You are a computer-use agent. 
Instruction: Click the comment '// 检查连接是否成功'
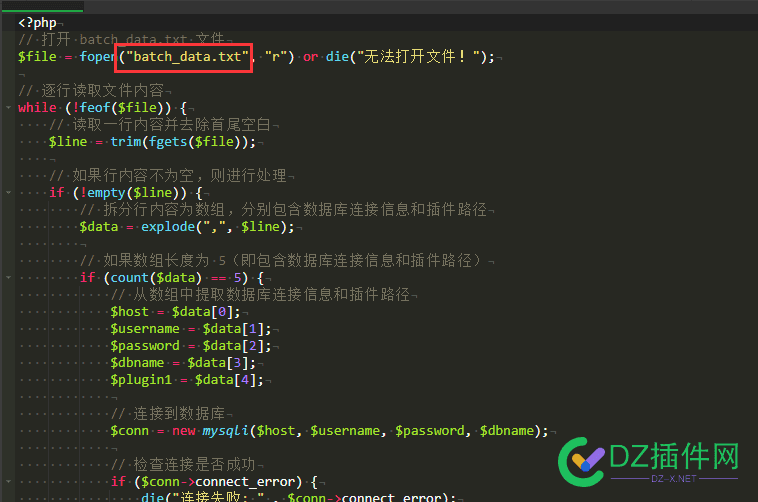click(184, 465)
